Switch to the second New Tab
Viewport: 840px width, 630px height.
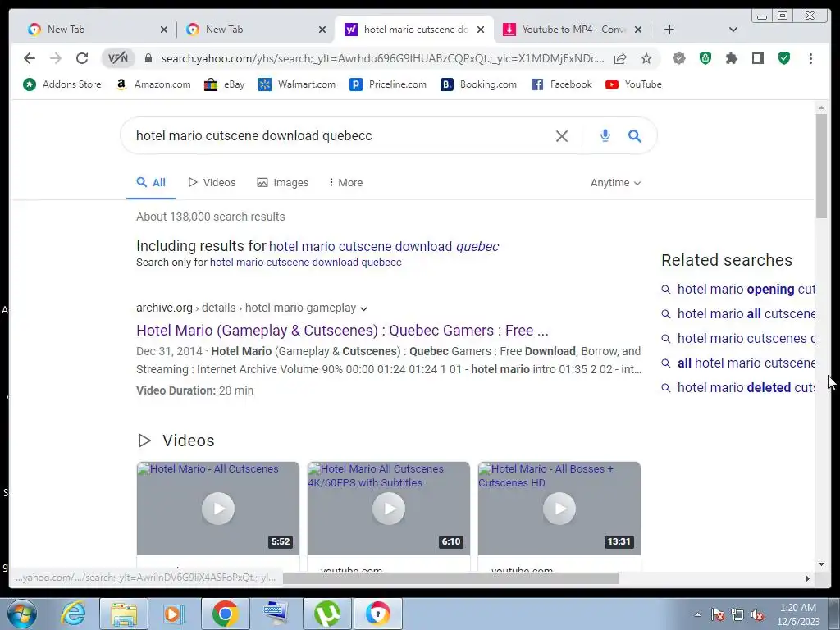pos(256,30)
